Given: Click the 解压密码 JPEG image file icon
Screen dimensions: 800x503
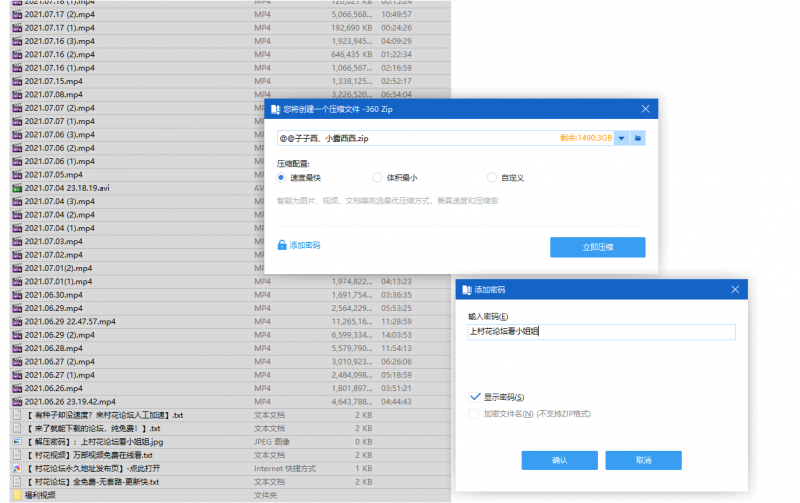Looking at the screenshot, I should [17, 441].
